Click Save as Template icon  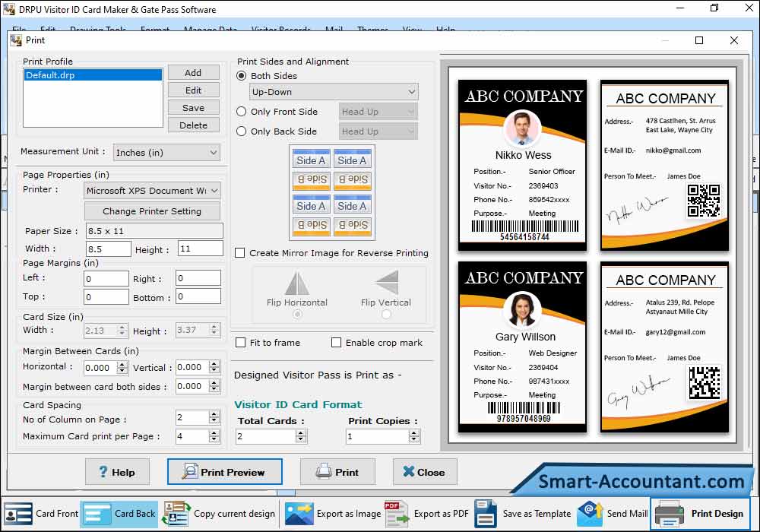(486, 514)
